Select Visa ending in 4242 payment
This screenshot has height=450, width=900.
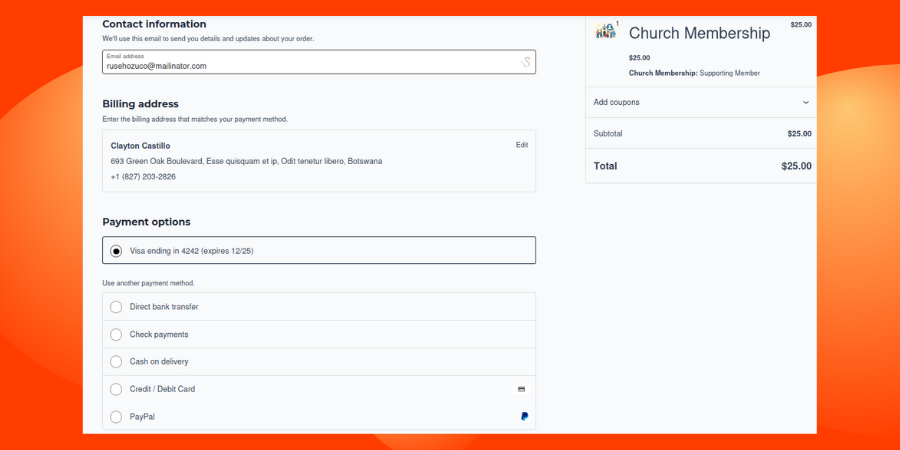pos(319,250)
